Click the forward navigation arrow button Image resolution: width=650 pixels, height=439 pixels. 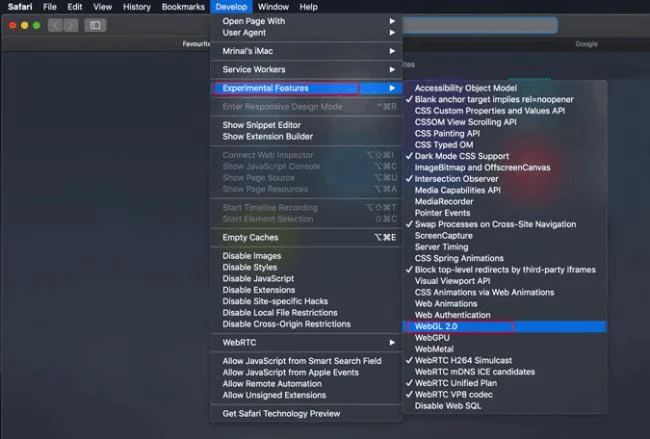point(70,25)
